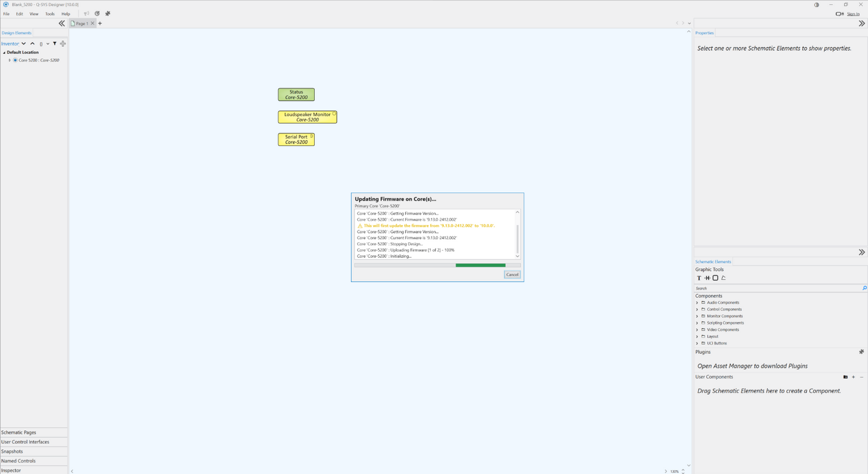Select the Design Elements tab

(16, 33)
